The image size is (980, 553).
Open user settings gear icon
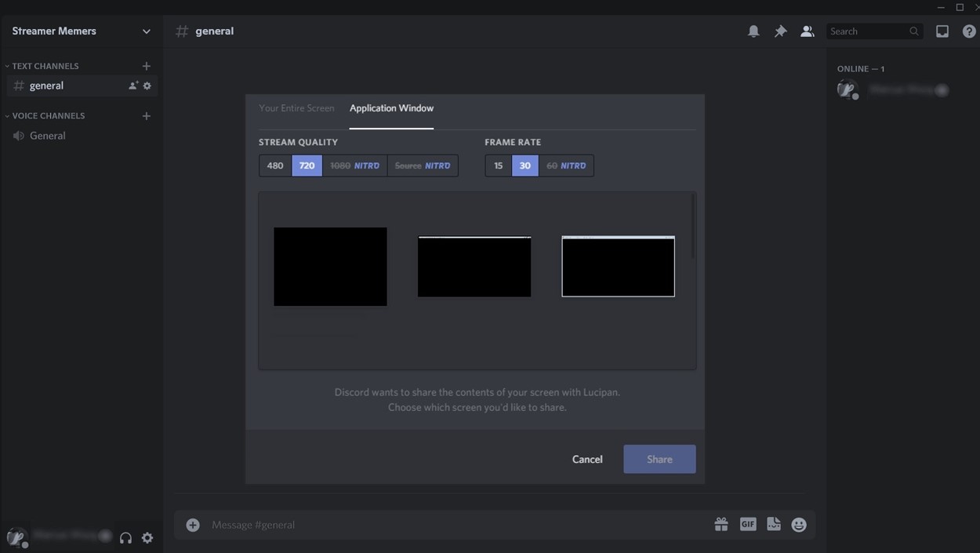coord(147,538)
